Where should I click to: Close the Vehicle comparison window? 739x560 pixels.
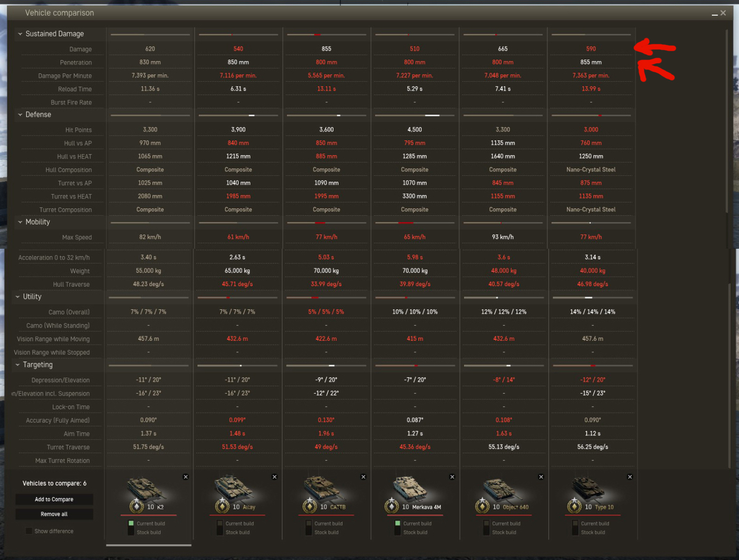pyautogui.click(x=723, y=13)
